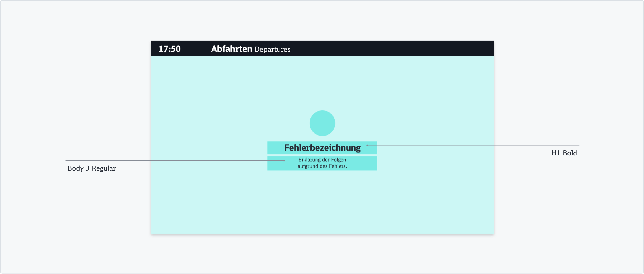The image size is (644, 274).
Task: Click the "Departures" subtitle in header
Action: (272, 49)
